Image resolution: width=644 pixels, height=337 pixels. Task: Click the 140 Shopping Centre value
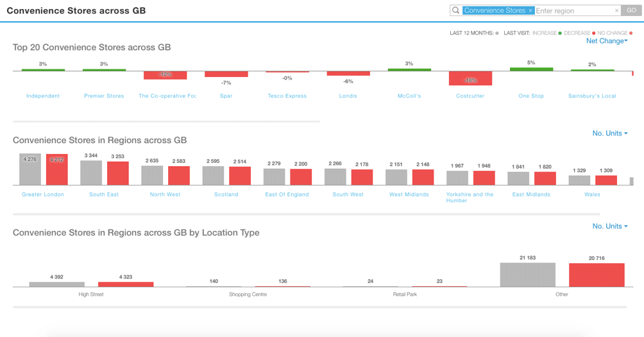click(214, 281)
